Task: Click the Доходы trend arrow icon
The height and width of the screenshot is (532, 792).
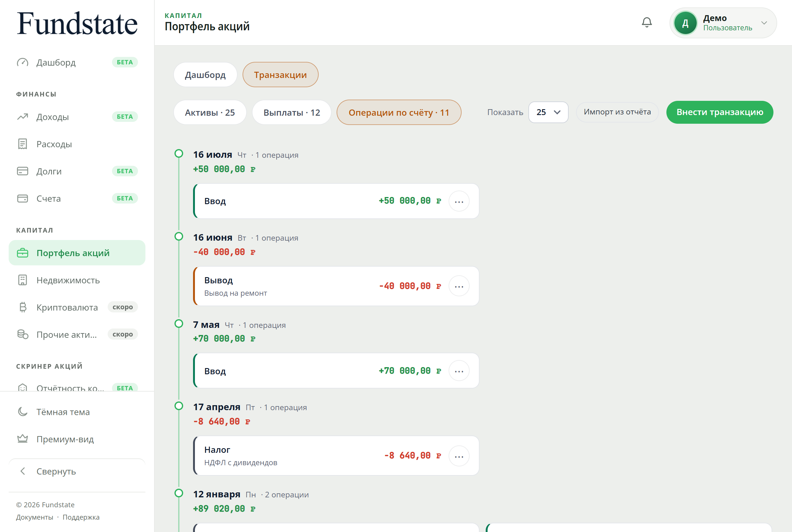Action: (23, 117)
